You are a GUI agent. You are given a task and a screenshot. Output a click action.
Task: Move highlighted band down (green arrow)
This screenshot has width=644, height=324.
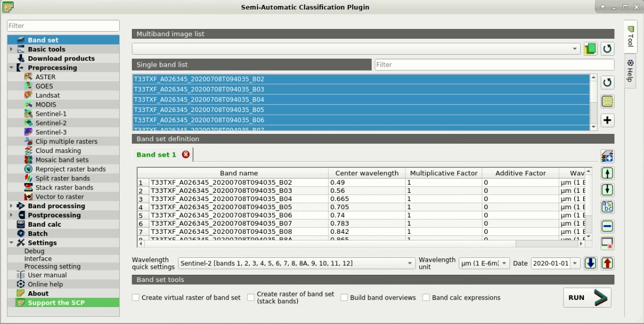coord(607,190)
